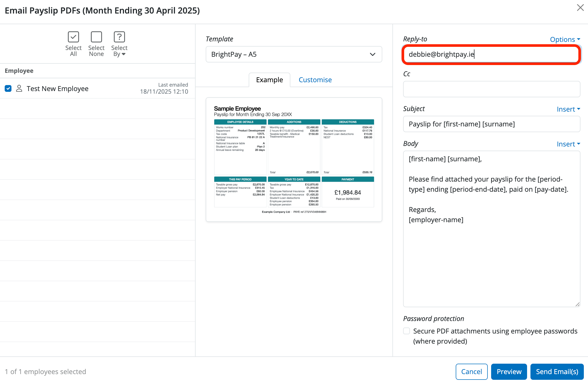Image resolution: width=588 pixels, height=385 pixels.
Task: Click the sample payslip preview thumbnail
Action: click(294, 160)
